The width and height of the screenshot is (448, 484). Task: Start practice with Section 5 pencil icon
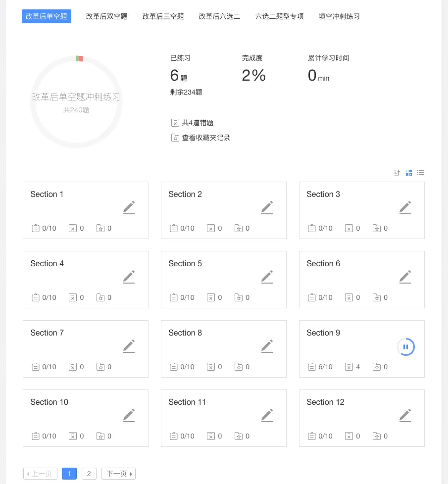pyautogui.click(x=267, y=277)
